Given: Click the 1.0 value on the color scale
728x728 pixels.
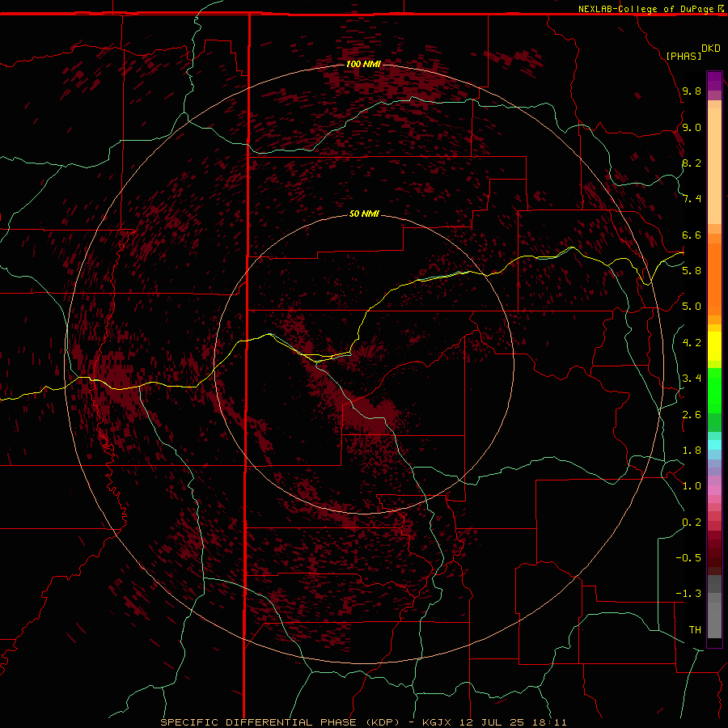Looking at the screenshot, I should point(692,486).
